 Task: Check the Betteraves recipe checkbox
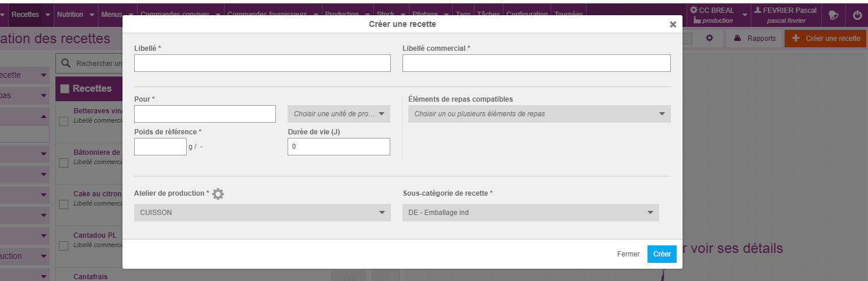pos(64,122)
